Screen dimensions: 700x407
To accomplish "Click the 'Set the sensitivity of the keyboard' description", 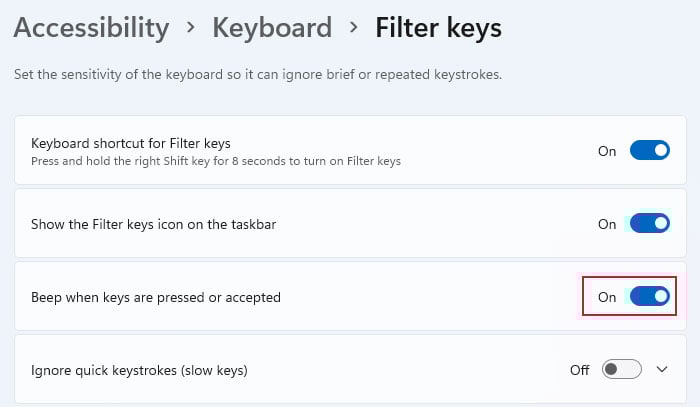I will point(258,74).
